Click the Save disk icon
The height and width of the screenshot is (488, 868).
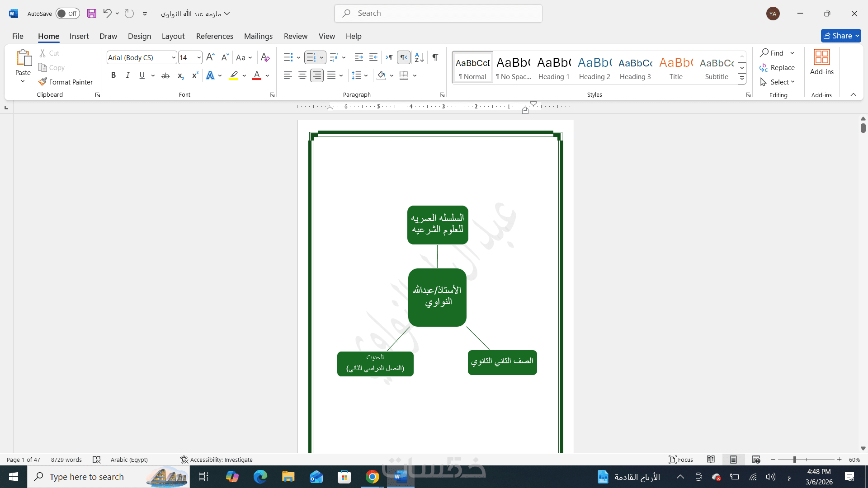click(92, 14)
